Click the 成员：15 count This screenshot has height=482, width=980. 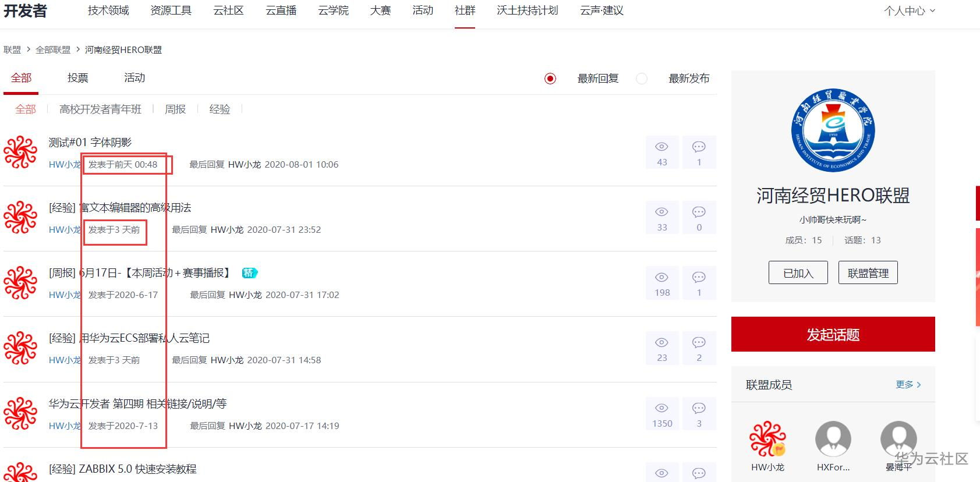(x=804, y=240)
